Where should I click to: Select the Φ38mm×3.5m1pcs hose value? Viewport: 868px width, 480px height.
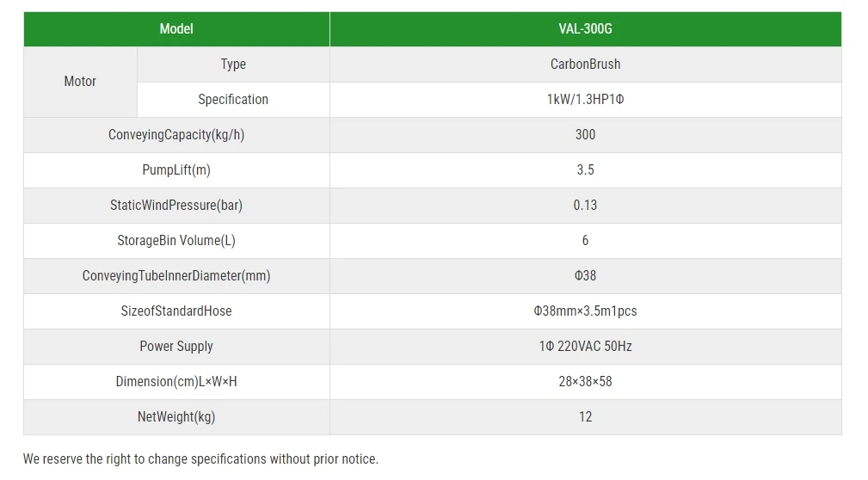[x=585, y=311]
